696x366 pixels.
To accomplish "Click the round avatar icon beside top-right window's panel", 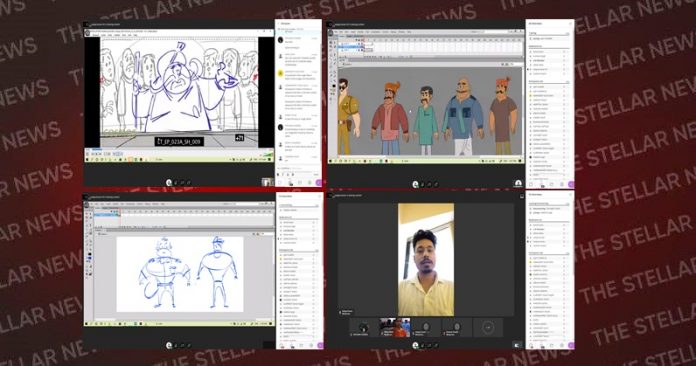I will [518, 183].
